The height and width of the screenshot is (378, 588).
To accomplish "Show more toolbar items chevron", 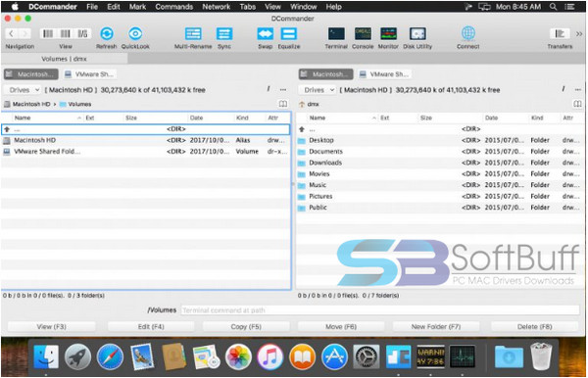I will coord(579,33).
